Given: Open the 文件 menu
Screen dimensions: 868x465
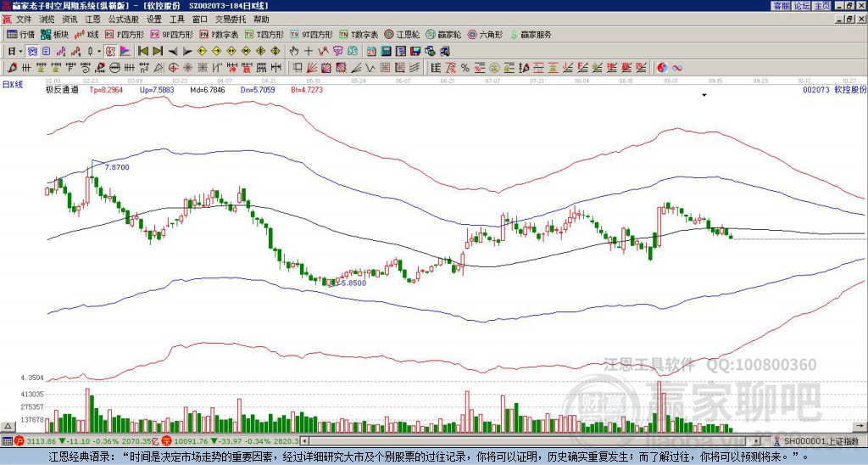Looking at the screenshot, I should coord(24,20).
